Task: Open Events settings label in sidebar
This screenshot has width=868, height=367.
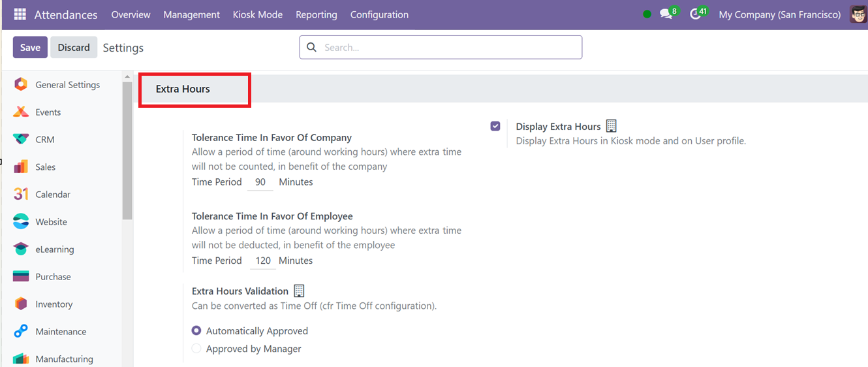Action: point(48,112)
